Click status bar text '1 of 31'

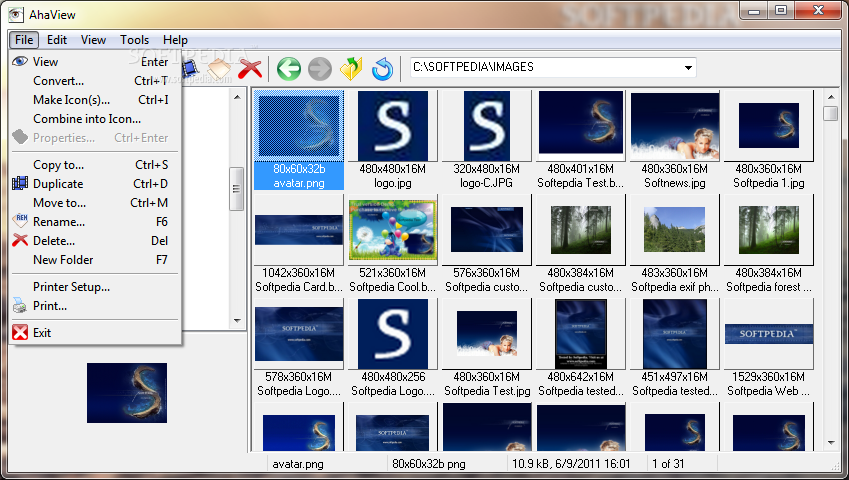pyautogui.click(x=668, y=464)
